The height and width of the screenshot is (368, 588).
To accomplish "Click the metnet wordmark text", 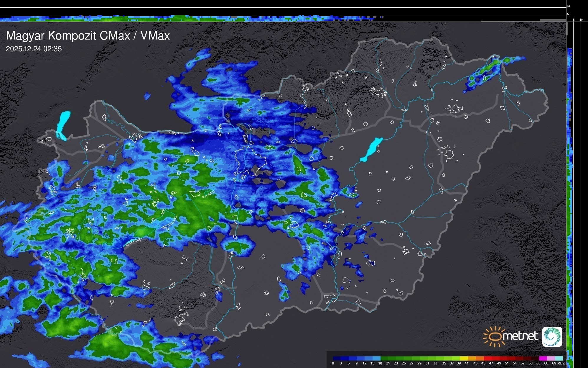I will (x=520, y=336).
